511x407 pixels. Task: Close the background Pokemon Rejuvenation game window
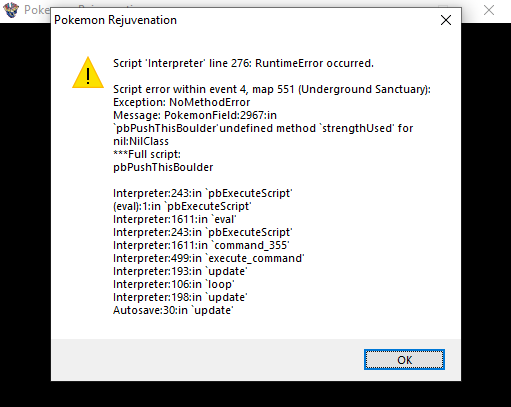click(x=489, y=10)
